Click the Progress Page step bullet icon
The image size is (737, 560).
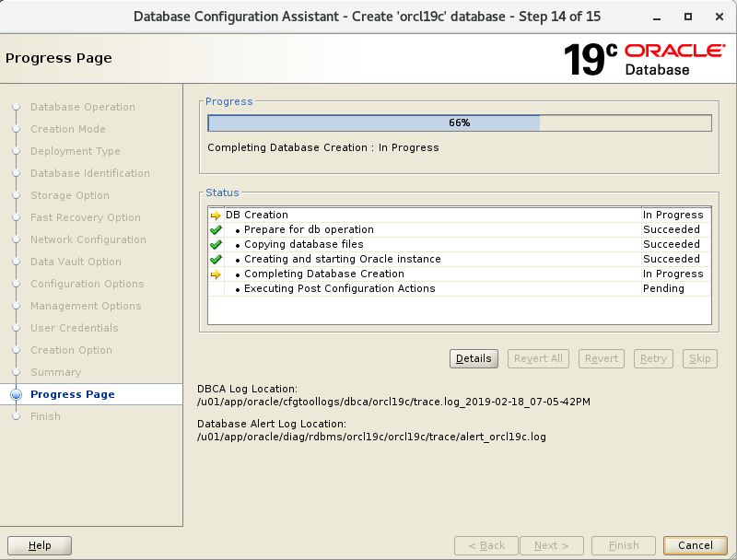coord(16,394)
